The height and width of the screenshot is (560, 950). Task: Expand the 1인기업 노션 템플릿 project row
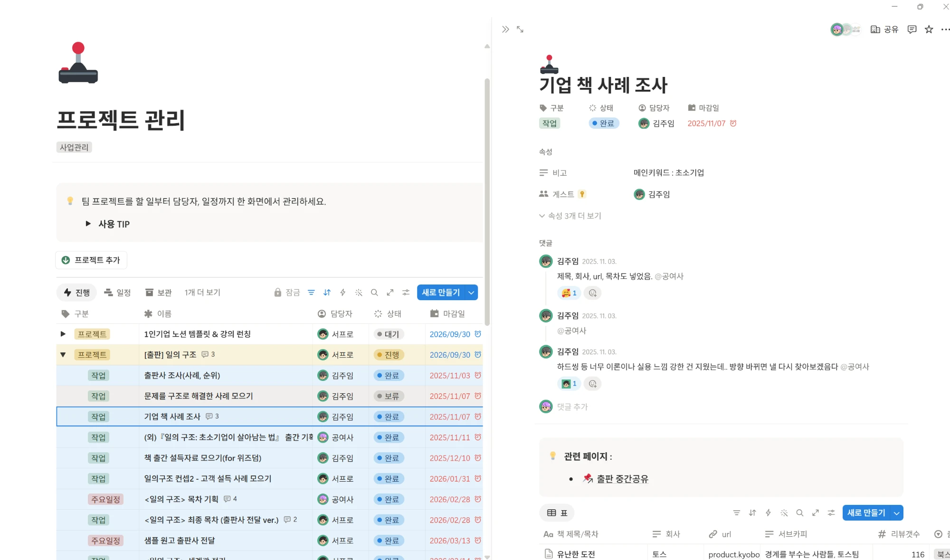pyautogui.click(x=63, y=334)
